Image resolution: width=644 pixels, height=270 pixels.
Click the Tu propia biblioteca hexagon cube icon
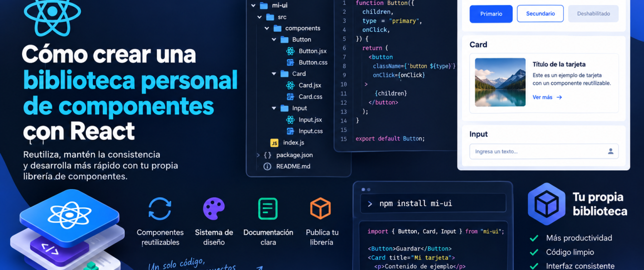(547, 204)
